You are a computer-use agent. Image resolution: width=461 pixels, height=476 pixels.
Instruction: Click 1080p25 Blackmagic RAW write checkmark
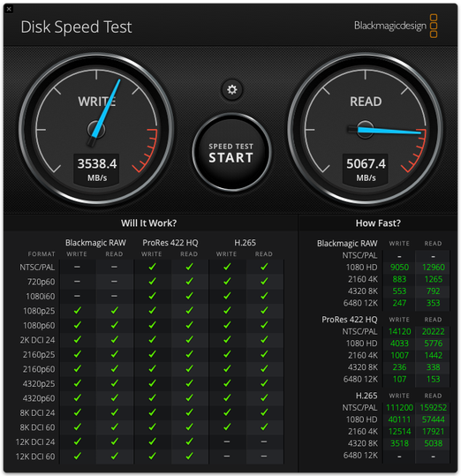(x=78, y=310)
